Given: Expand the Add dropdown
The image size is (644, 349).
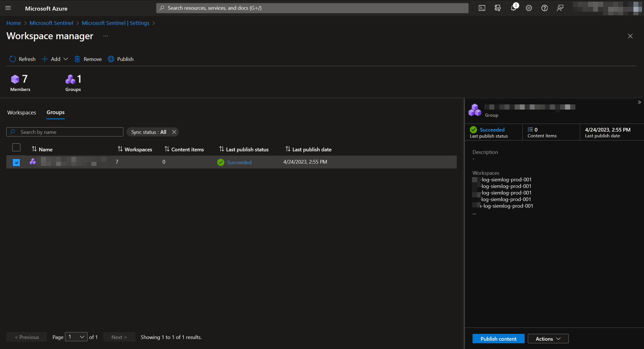Looking at the screenshot, I should click(55, 59).
